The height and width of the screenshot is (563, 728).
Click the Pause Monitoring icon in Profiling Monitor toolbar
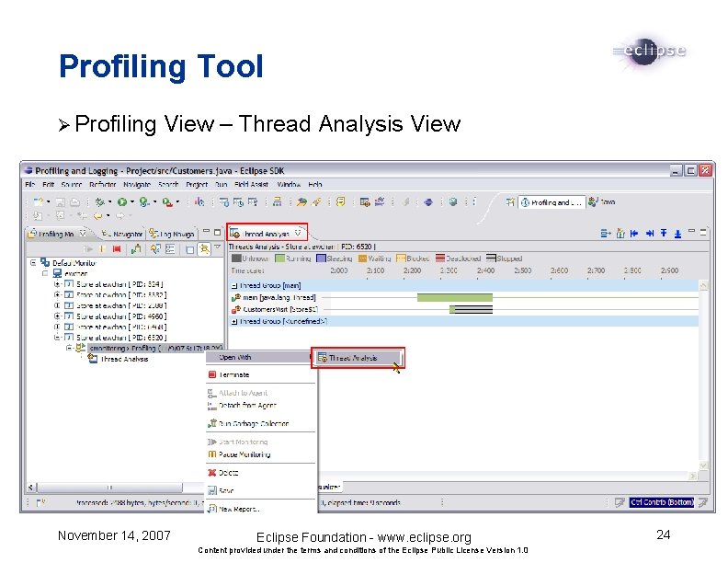pyautogui.click(x=103, y=249)
